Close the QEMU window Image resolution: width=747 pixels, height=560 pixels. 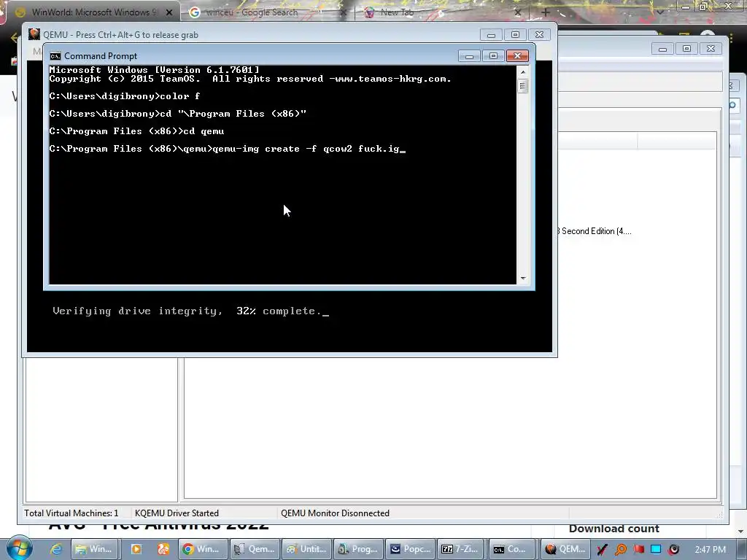(539, 35)
